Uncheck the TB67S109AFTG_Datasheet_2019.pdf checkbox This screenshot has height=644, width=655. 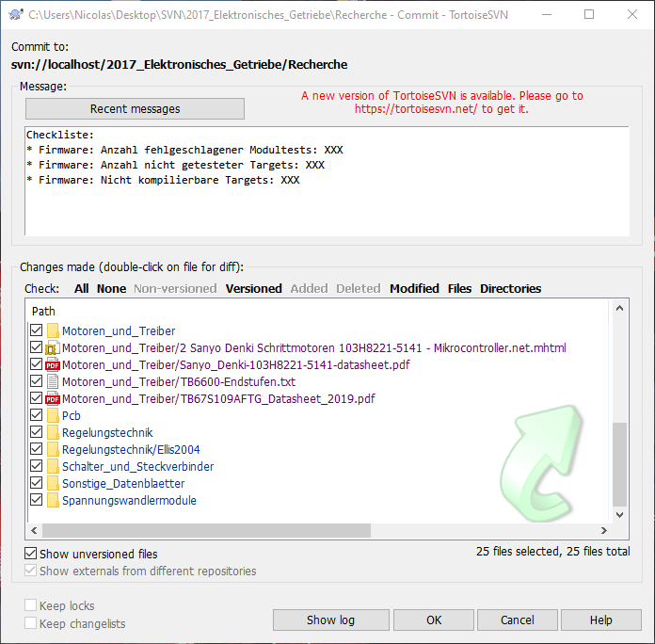point(37,398)
